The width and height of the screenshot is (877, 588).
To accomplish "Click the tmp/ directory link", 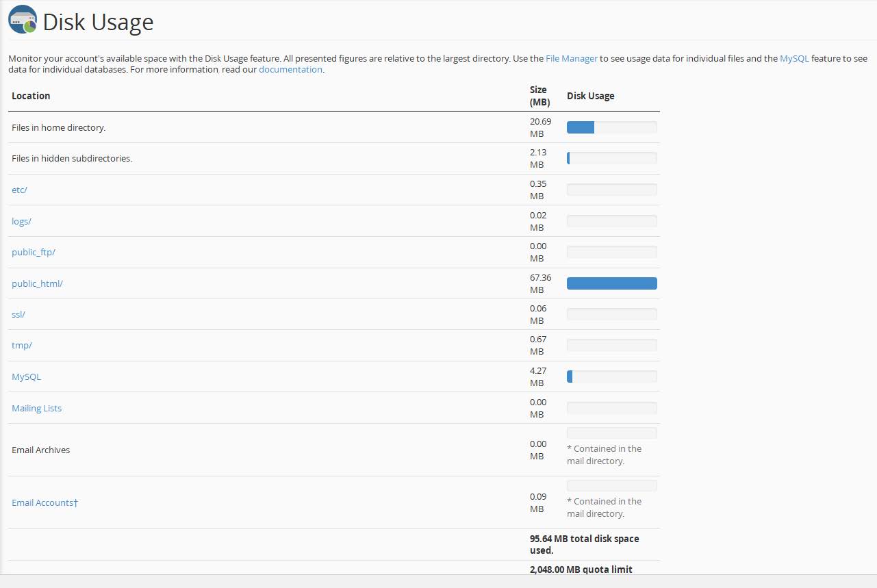I will pos(22,345).
